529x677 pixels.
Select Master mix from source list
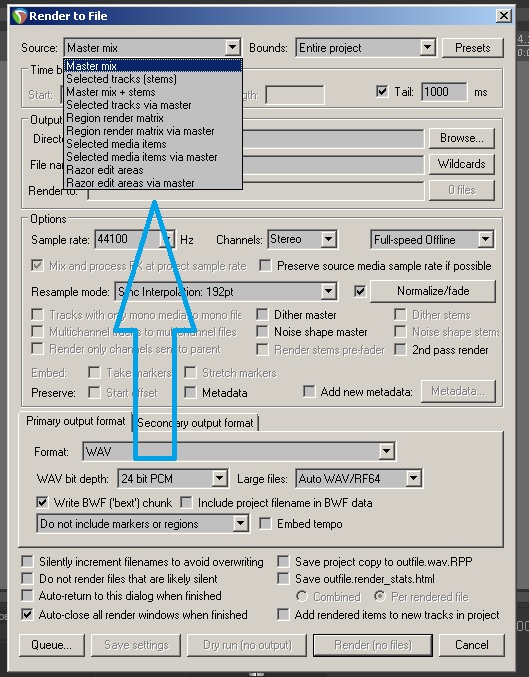[x=153, y=66]
